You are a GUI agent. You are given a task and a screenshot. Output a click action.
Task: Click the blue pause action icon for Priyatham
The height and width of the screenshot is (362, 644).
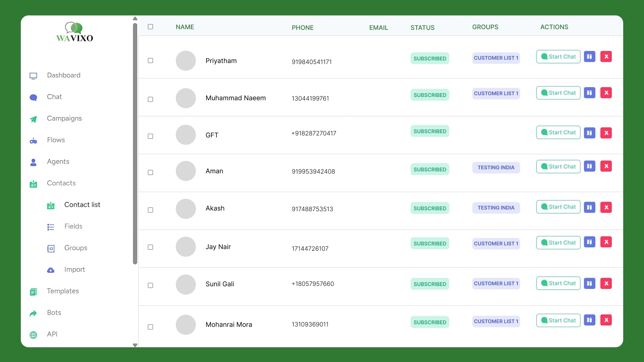pyautogui.click(x=590, y=57)
